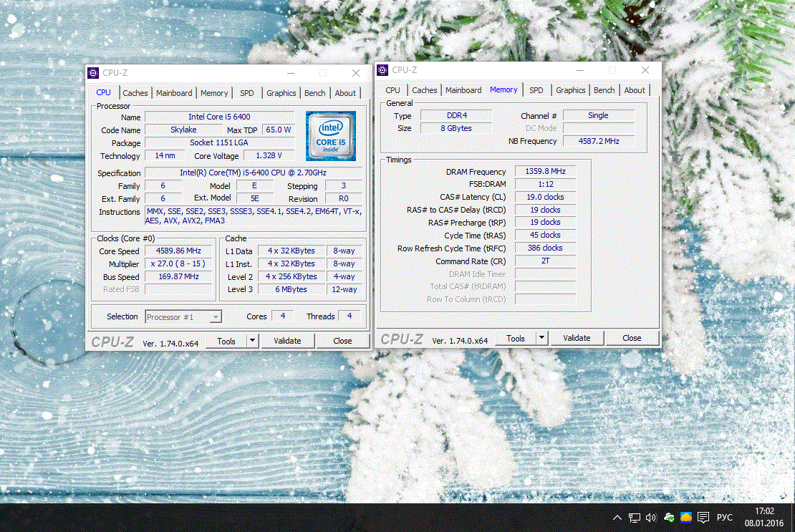Switch РУС keyboard language indicator
This screenshot has width=795, height=532.
click(x=725, y=517)
